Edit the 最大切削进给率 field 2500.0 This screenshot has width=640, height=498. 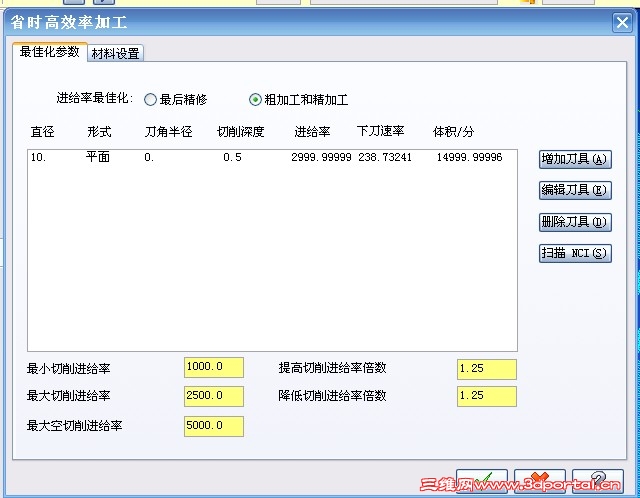coord(214,396)
